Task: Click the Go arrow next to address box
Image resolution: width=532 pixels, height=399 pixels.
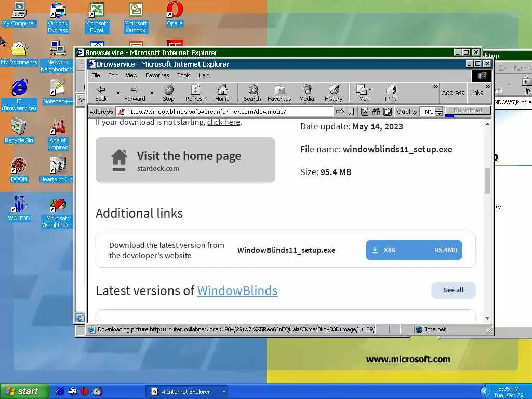Action: pos(340,112)
